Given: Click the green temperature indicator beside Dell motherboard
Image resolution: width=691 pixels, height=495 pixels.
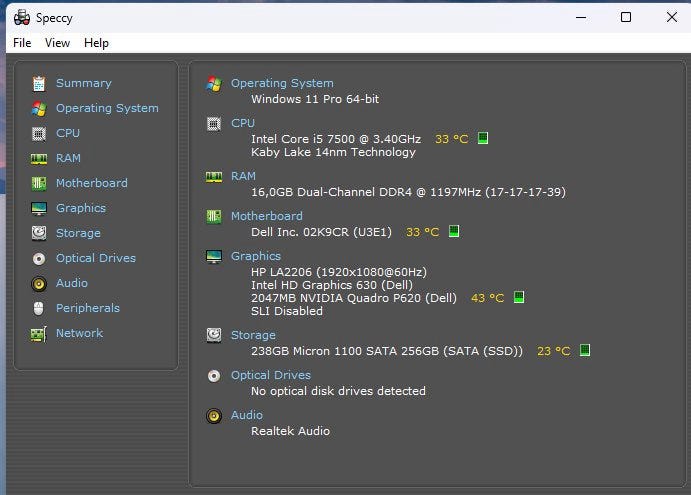Looking at the screenshot, I should click(454, 231).
